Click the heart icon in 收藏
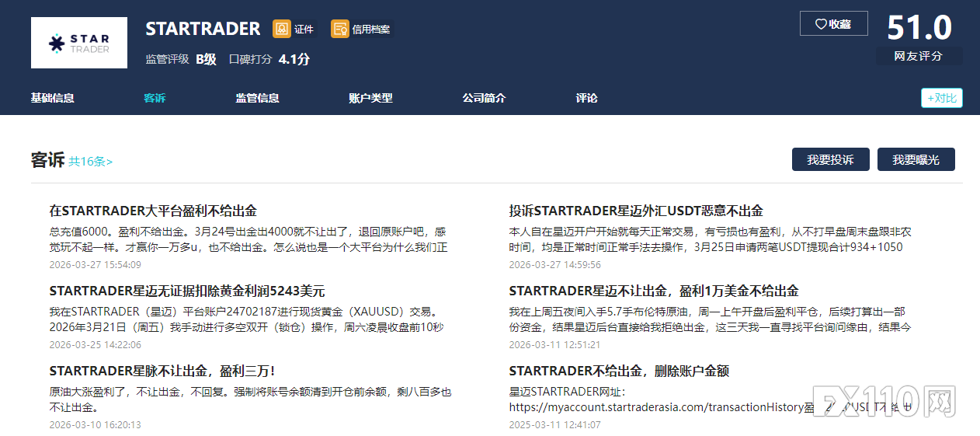This screenshot has width=980, height=436. pyautogui.click(x=821, y=24)
